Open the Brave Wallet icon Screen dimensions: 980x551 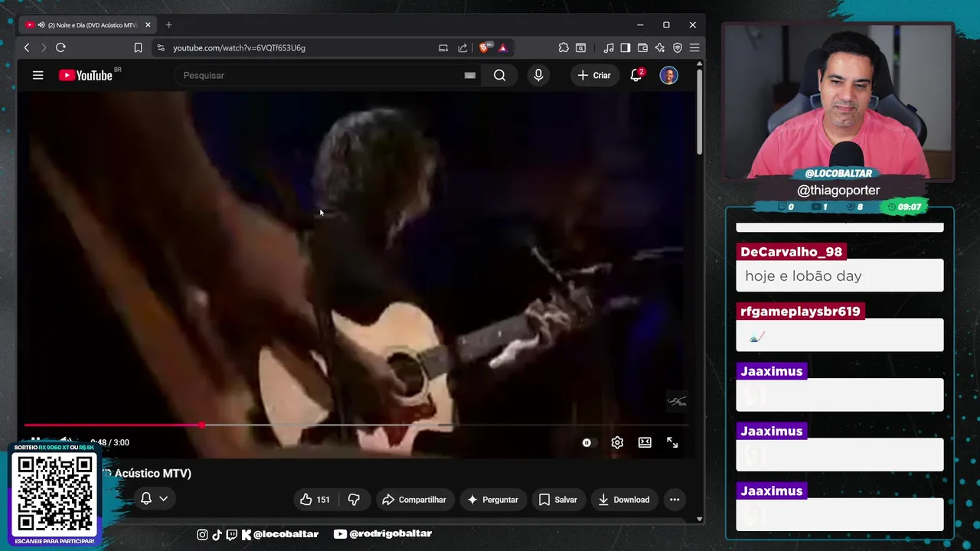click(642, 47)
